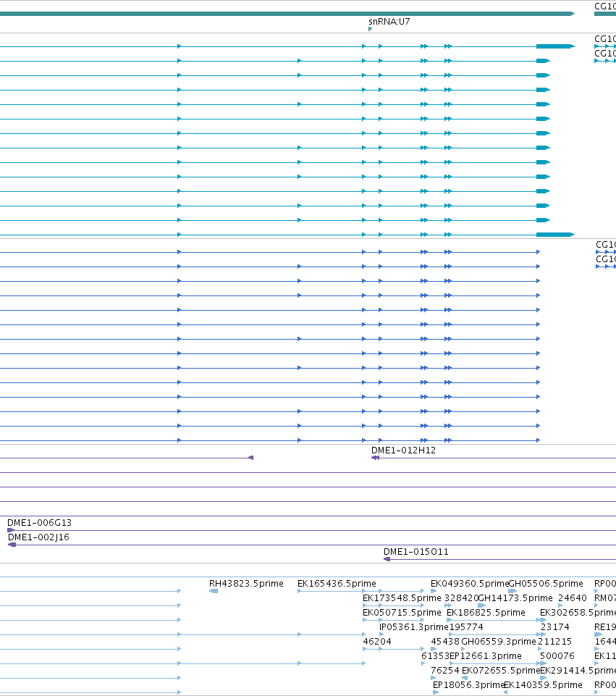Image resolution: width=616 pixels, height=696 pixels.
Task: Select feature label 24640
Action: (572, 598)
